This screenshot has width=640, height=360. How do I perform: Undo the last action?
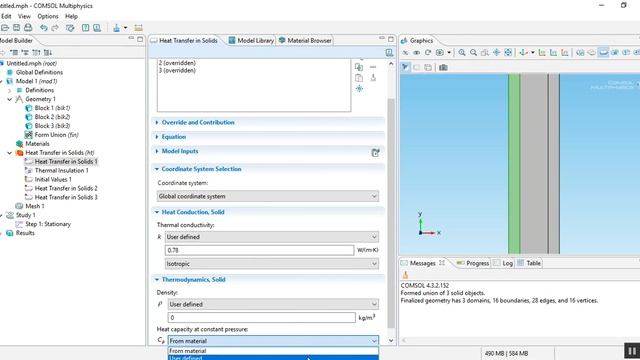(44, 28)
